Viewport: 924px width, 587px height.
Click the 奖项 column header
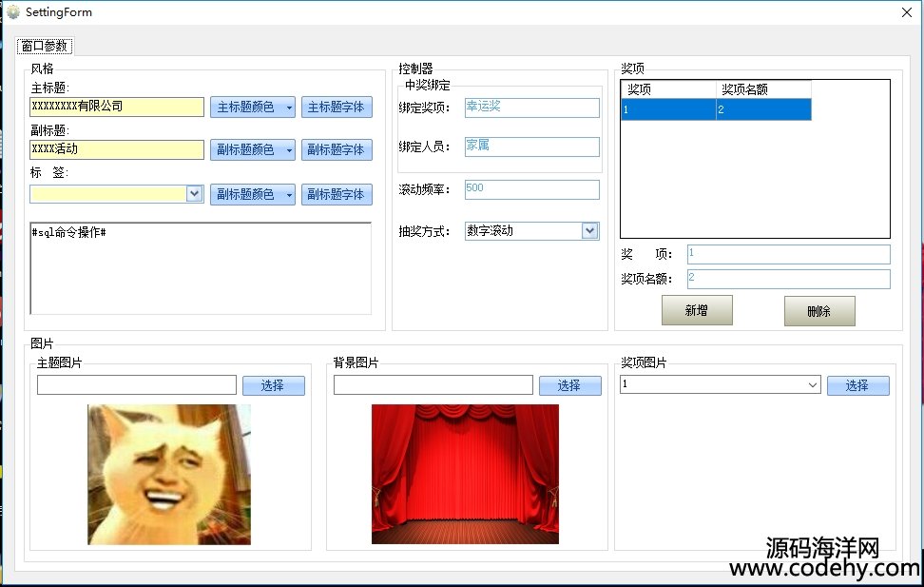point(668,89)
